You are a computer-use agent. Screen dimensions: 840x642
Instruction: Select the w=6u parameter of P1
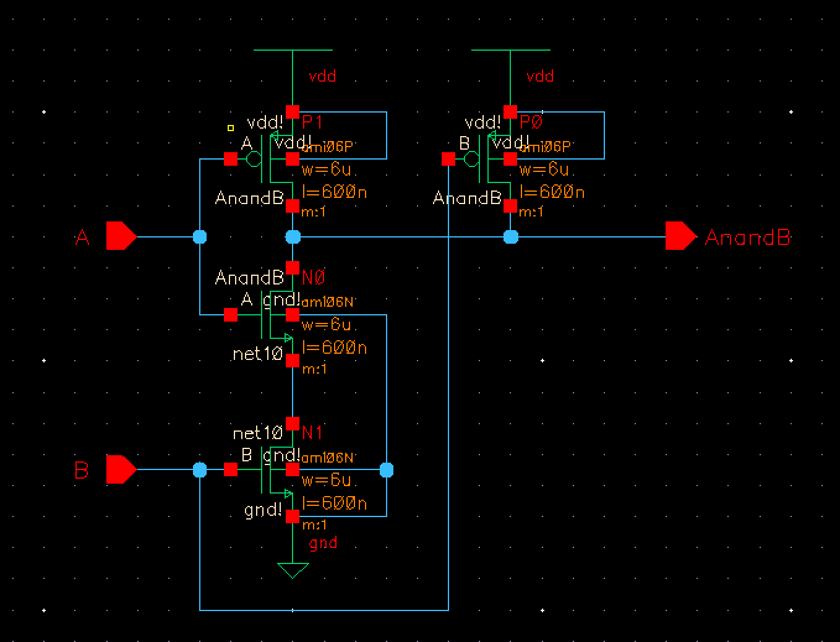[x=327, y=169]
